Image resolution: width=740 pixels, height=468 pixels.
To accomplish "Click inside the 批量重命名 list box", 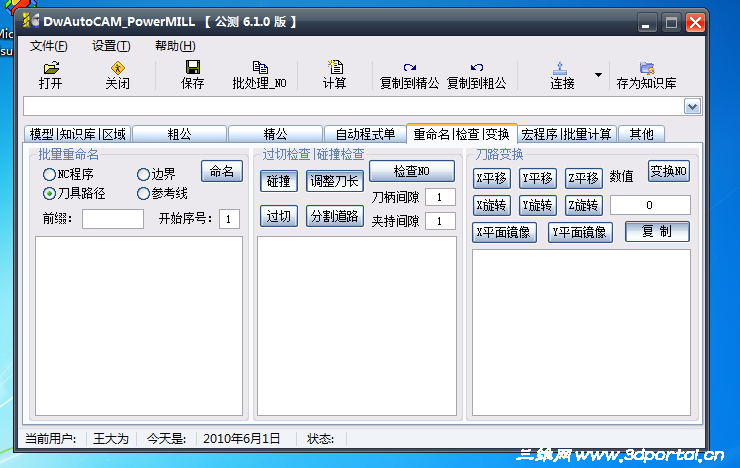I will click(139, 326).
